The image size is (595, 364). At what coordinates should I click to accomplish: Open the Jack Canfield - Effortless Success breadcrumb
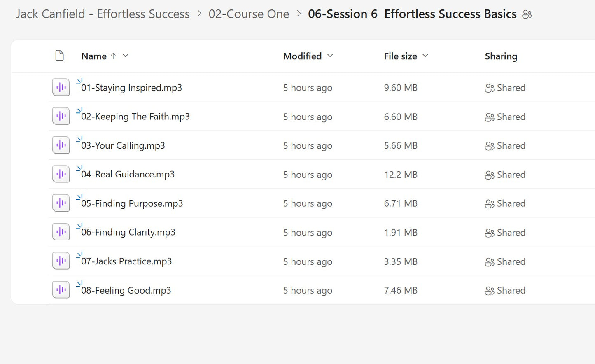(x=102, y=14)
